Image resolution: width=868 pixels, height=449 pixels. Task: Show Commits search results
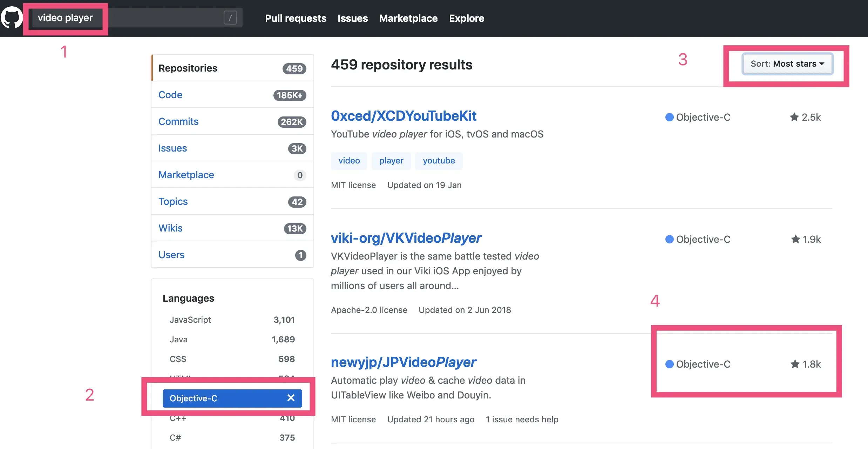178,121
